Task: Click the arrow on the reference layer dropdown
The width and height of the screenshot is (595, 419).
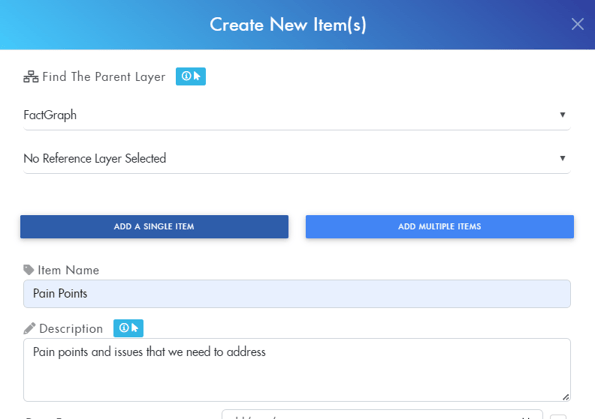Action: [x=562, y=158]
